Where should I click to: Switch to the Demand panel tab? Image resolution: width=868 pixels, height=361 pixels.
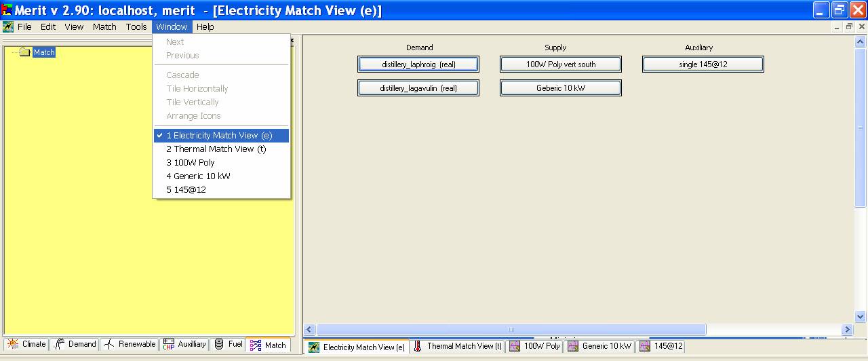[75, 345]
